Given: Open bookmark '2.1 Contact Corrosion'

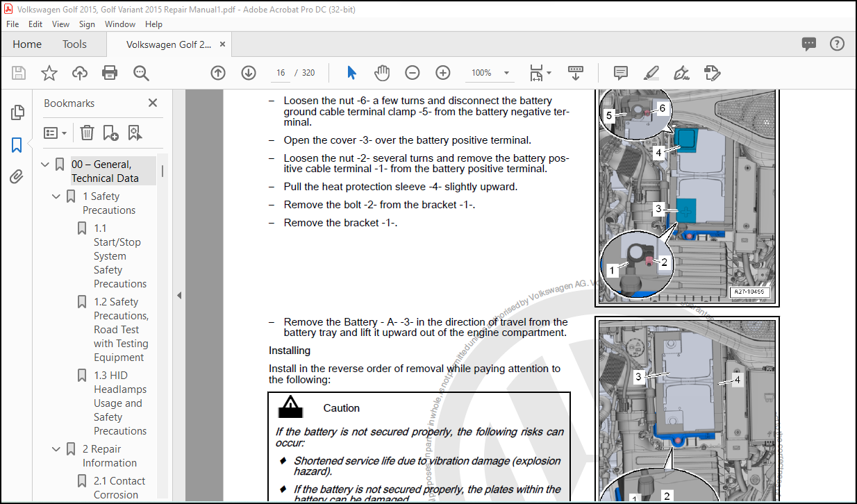Looking at the screenshot, I should 119,488.
